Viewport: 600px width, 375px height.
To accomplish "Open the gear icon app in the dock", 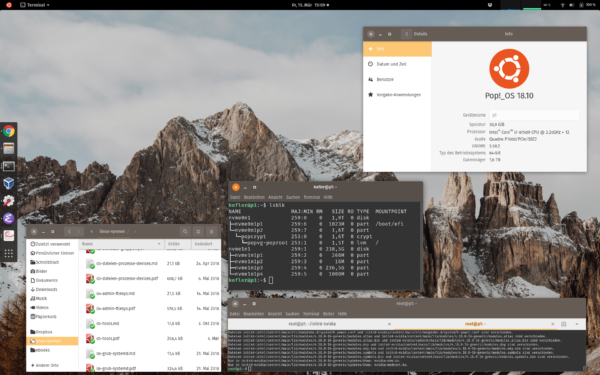I will coord(8,201).
